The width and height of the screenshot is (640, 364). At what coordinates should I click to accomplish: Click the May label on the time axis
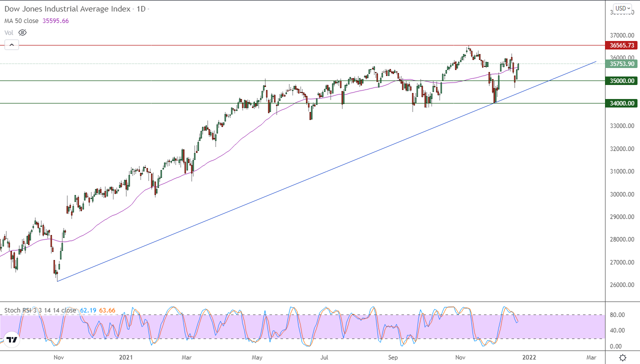[x=257, y=357]
